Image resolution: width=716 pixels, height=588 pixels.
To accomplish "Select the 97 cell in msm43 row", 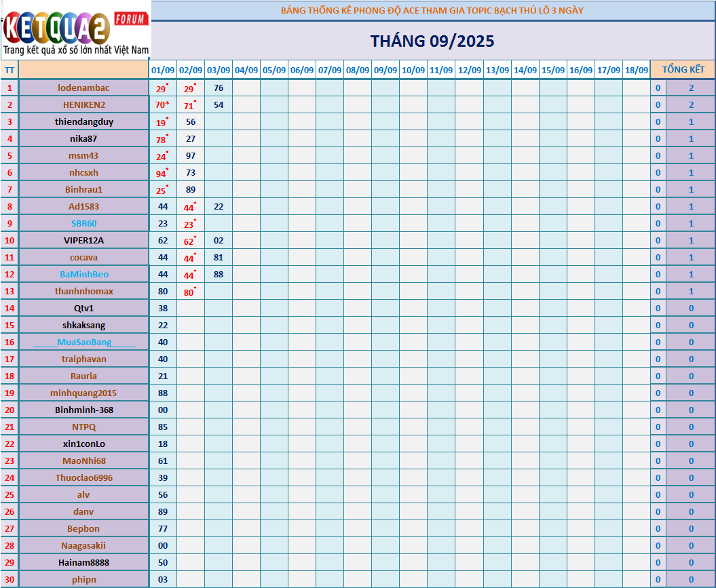I will (191, 155).
